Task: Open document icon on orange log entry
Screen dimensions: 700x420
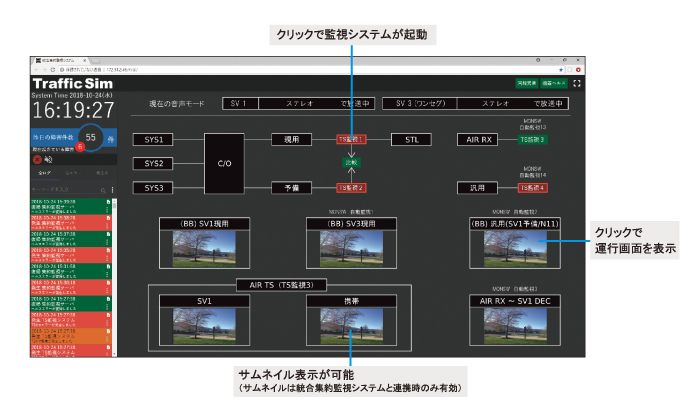Action: click(x=108, y=331)
